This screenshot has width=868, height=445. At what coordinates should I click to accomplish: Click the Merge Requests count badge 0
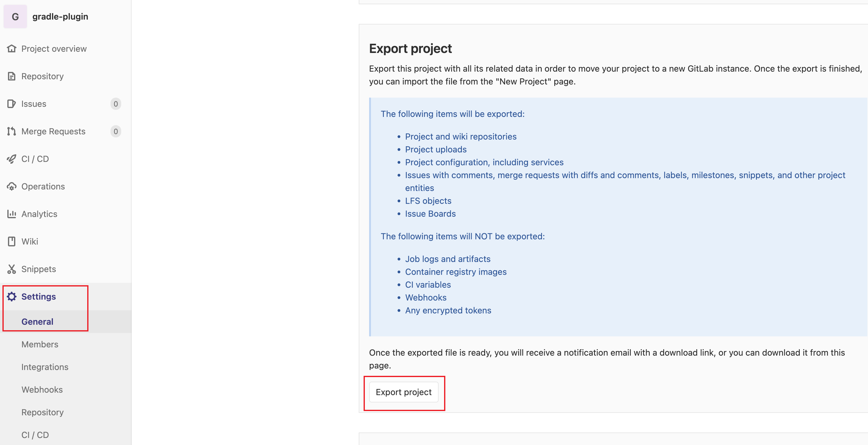(x=116, y=131)
